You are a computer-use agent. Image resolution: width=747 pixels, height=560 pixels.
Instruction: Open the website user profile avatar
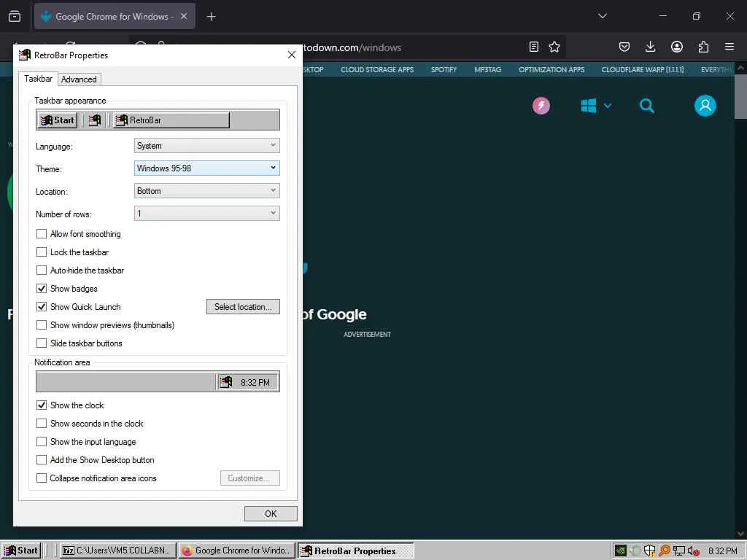click(705, 105)
